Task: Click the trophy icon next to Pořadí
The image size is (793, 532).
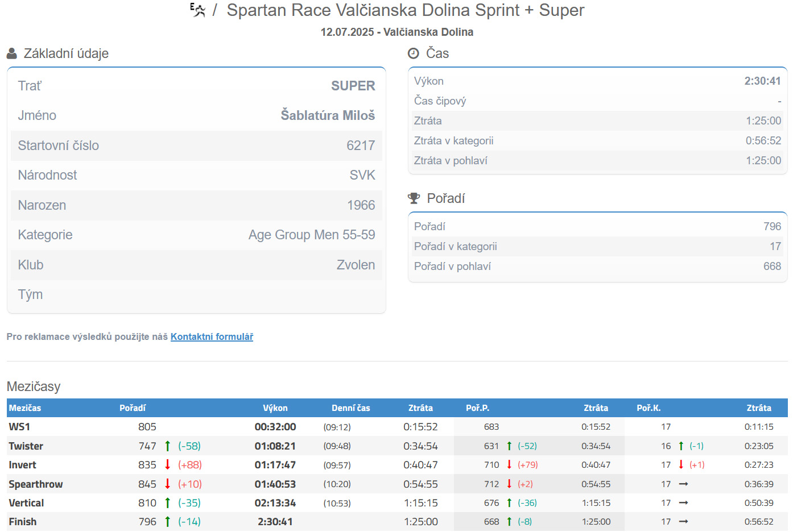Action: coord(414,198)
